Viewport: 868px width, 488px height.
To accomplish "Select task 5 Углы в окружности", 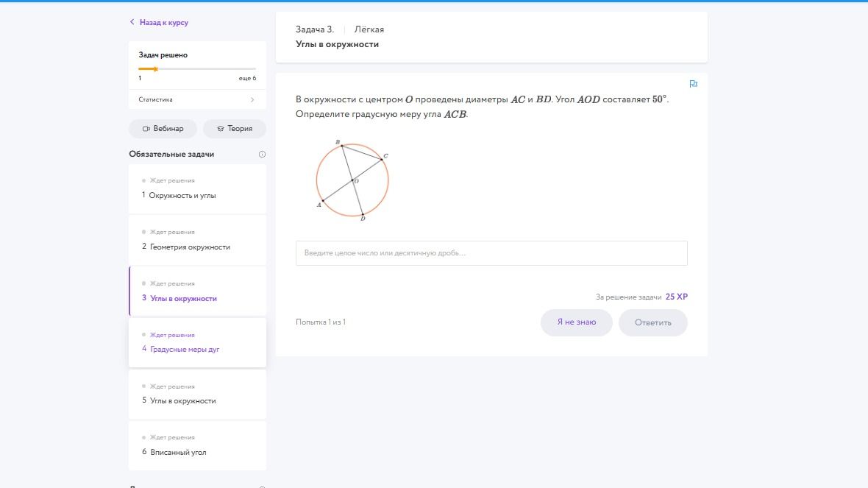I will click(197, 394).
